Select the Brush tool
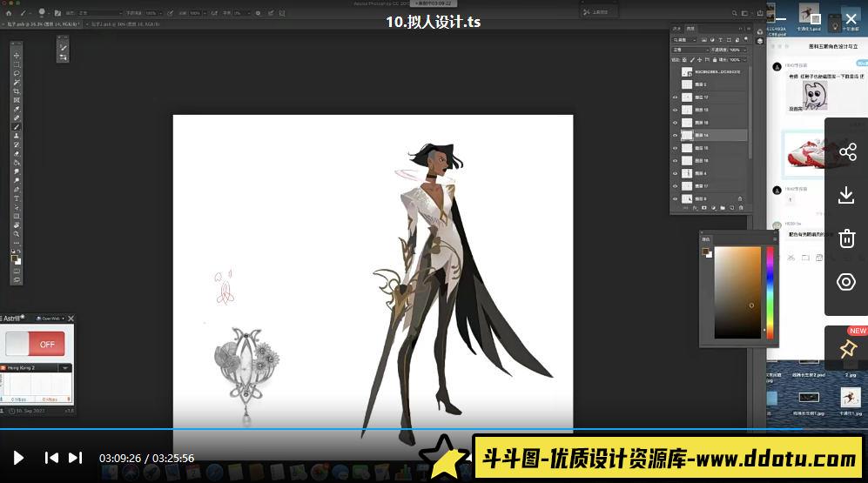This screenshot has height=483, width=868. click(17, 126)
